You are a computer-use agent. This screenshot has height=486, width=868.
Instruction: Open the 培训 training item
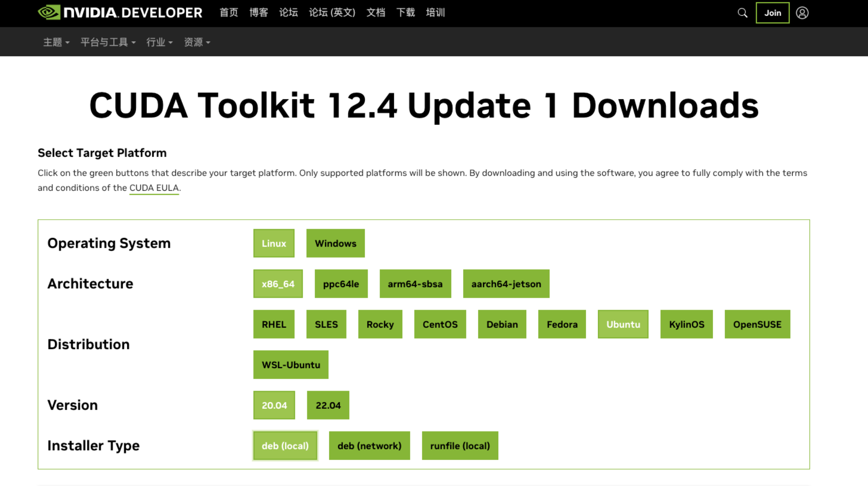[435, 13]
